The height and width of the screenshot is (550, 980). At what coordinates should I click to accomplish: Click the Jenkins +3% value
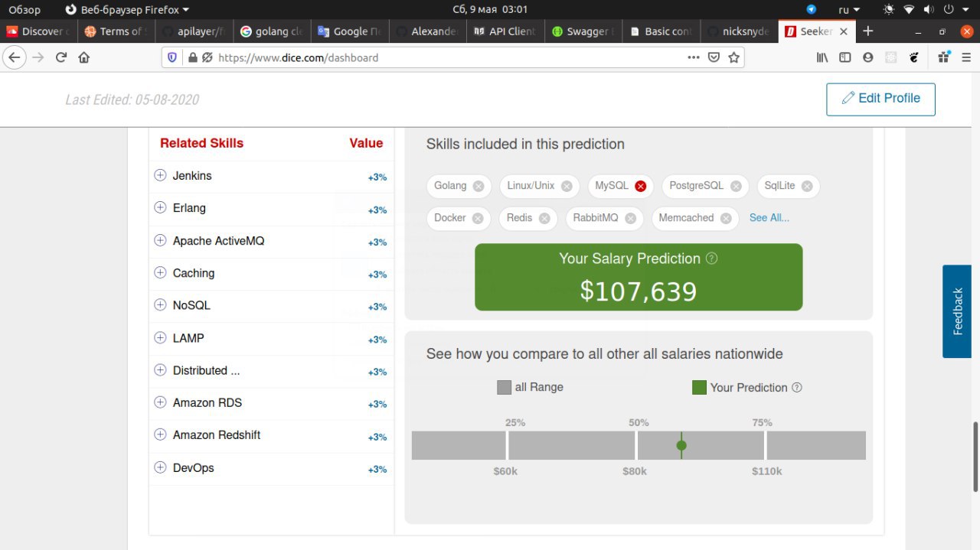click(x=377, y=177)
